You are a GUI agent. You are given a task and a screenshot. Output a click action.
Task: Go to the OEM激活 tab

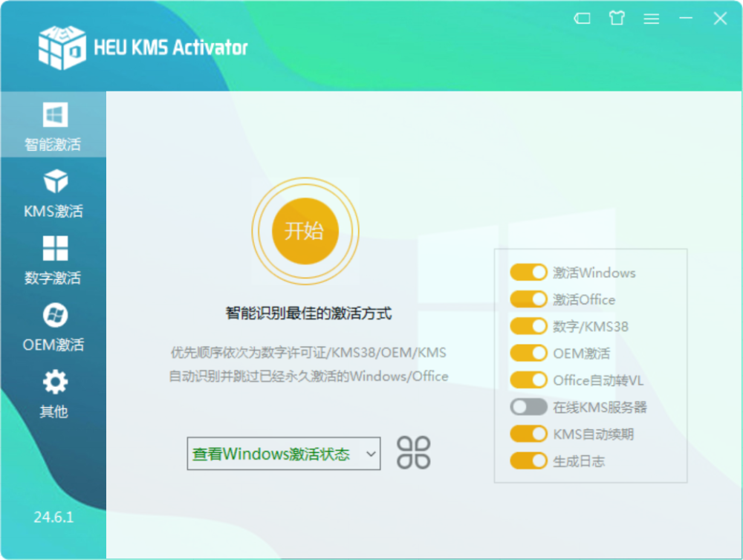pos(53,327)
